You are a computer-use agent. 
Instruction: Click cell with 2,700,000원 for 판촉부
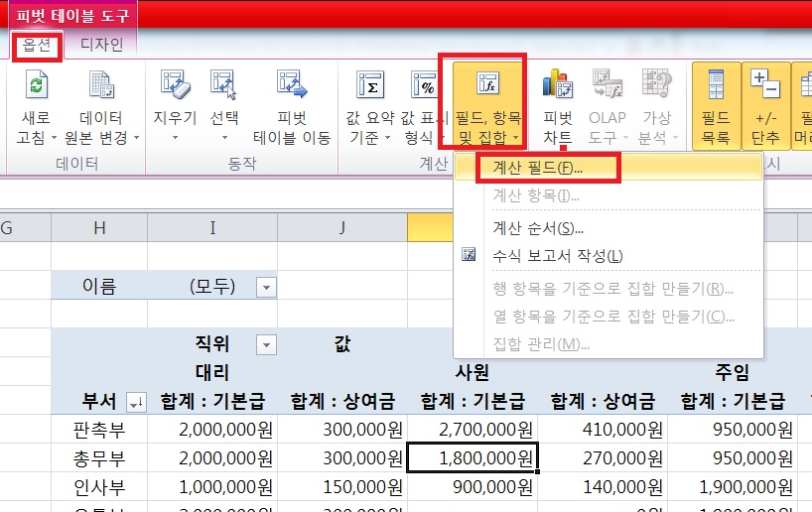pyautogui.click(x=473, y=429)
